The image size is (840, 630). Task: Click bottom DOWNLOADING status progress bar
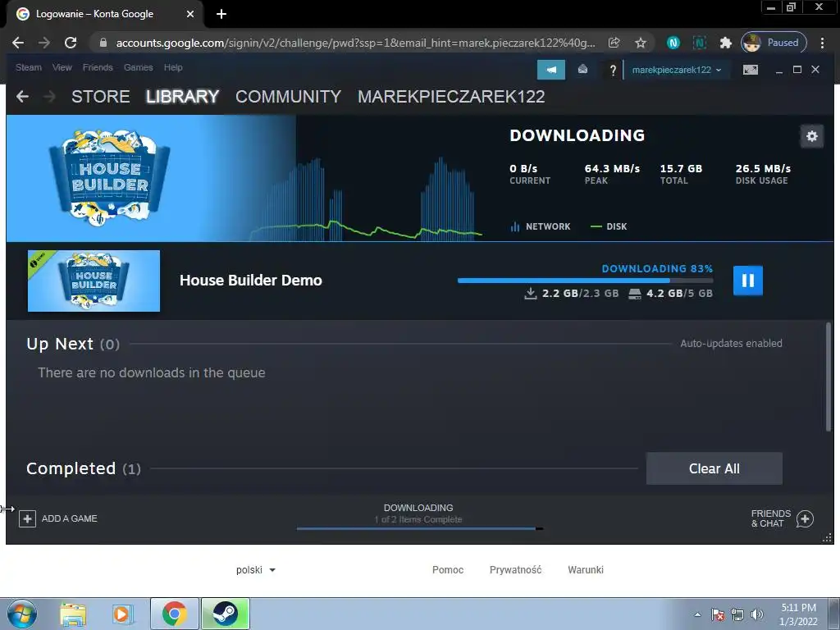(420, 529)
